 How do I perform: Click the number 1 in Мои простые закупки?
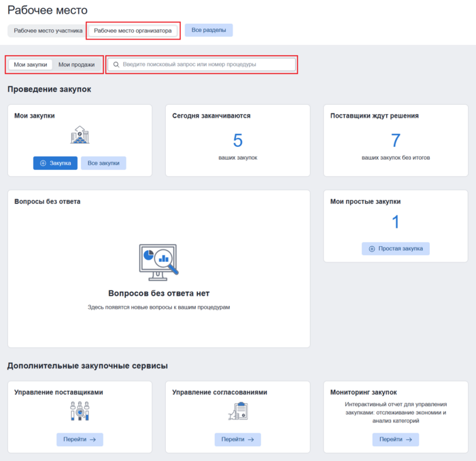[395, 222]
